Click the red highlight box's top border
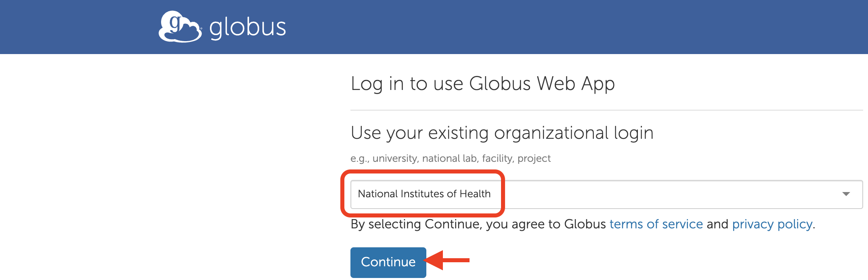 click(422, 172)
